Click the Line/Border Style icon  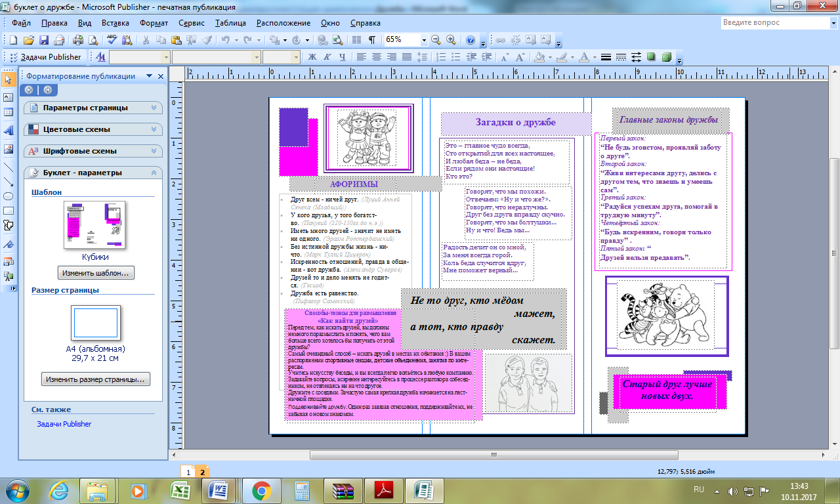(606, 57)
